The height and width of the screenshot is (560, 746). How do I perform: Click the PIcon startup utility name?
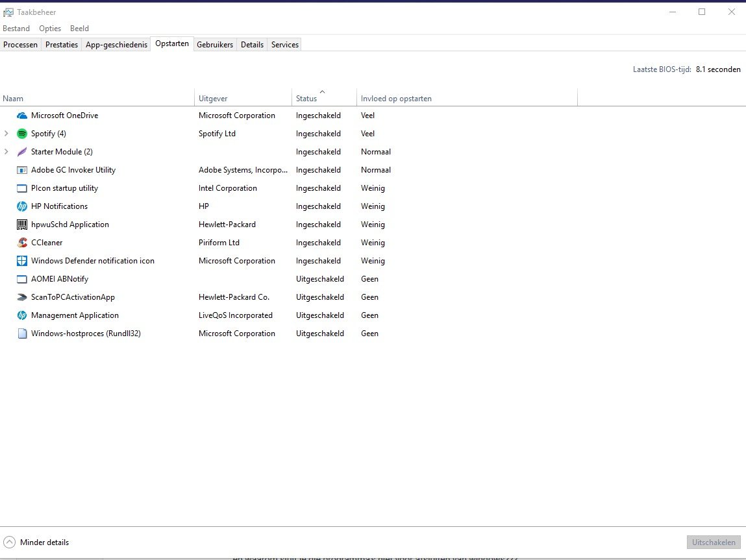pos(64,188)
